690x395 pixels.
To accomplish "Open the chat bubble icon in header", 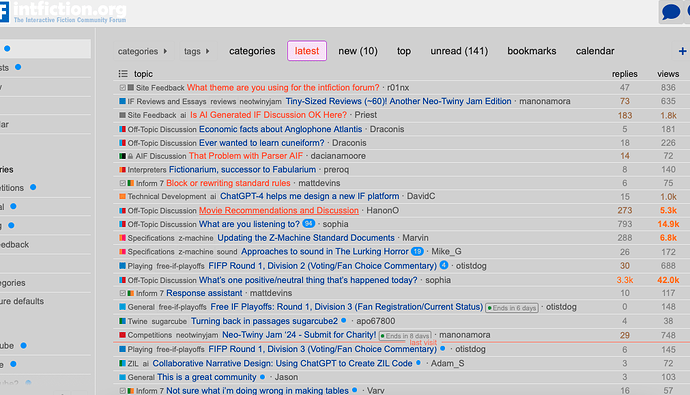I will click(x=671, y=11).
